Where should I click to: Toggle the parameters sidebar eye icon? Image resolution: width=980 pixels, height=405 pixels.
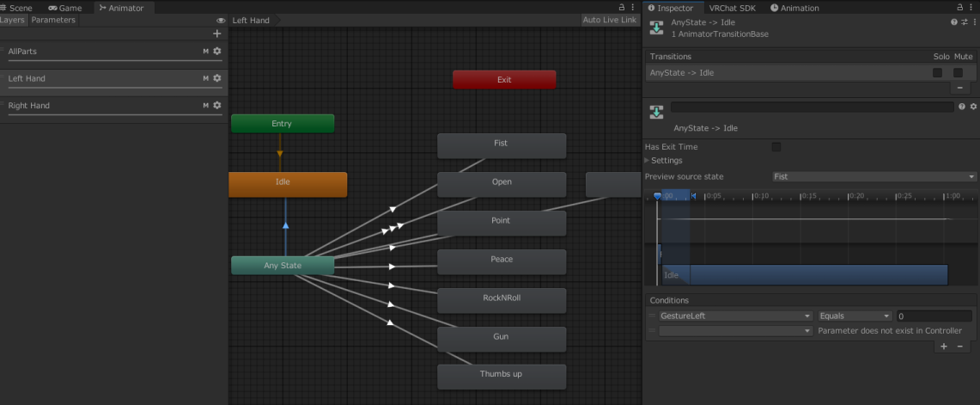pos(221,20)
